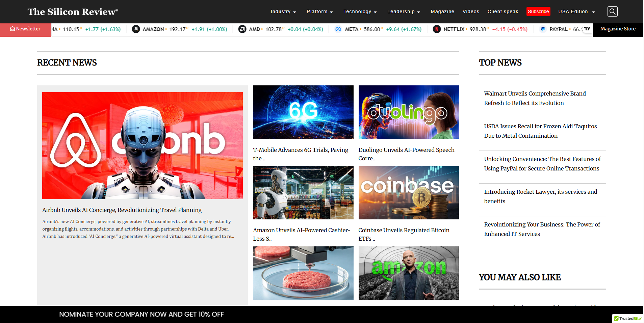Image resolution: width=644 pixels, height=323 pixels.
Task: Click The Silicon Review logo
Action: point(73,12)
